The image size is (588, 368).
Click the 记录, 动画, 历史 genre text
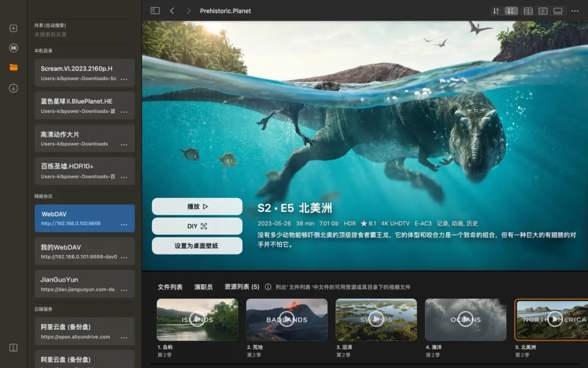[x=457, y=223]
